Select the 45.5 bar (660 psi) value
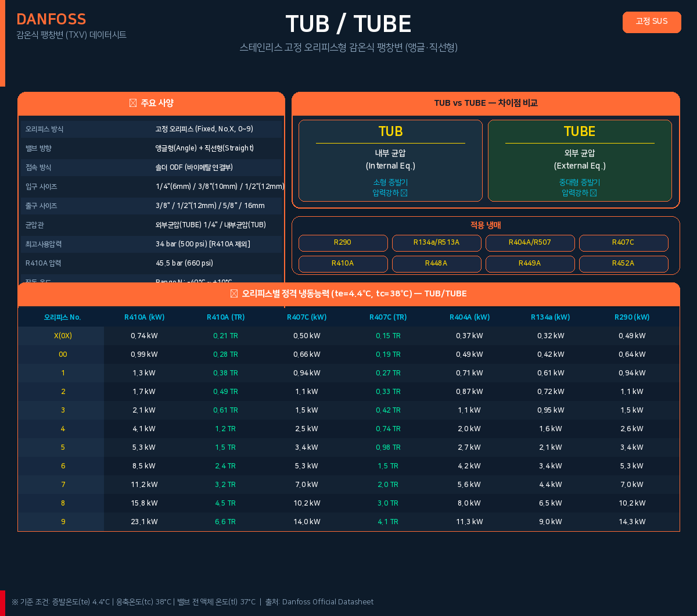 click(x=185, y=263)
